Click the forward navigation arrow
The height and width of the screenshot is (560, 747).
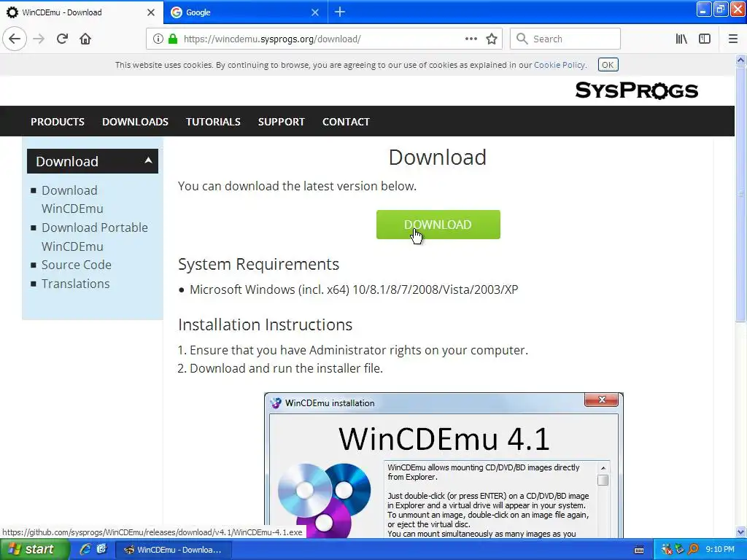pos(39,39)
